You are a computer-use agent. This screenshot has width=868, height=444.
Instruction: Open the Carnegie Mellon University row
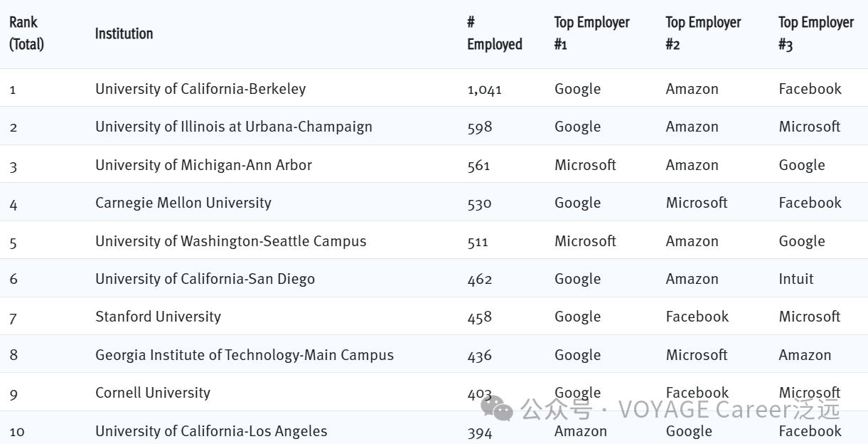[x=183, y=203]
